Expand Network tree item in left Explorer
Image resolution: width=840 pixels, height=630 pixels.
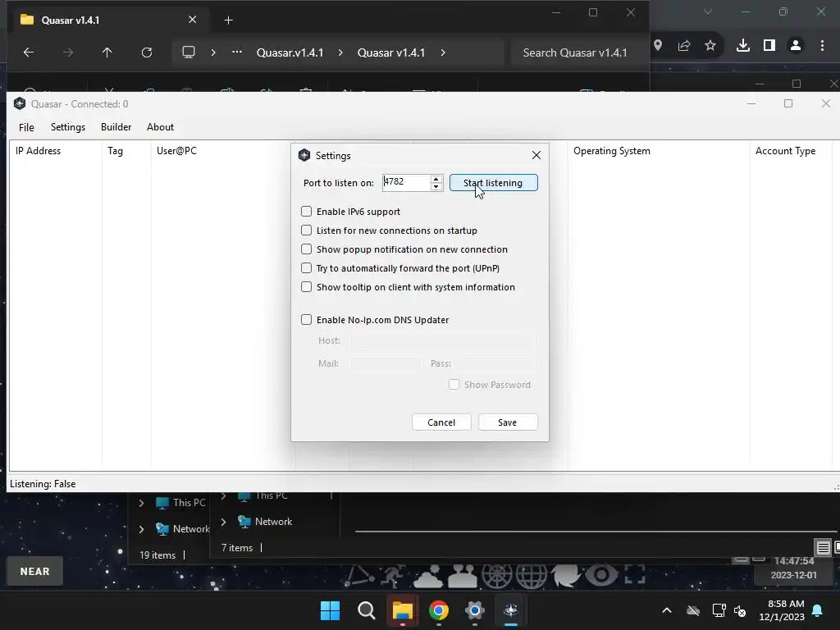coord(141,529)
